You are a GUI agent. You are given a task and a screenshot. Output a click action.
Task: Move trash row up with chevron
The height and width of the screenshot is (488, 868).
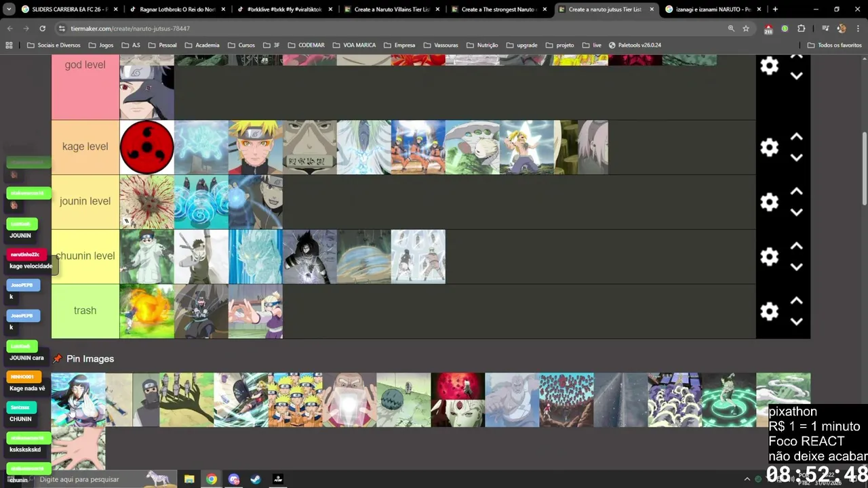[797, 301]
